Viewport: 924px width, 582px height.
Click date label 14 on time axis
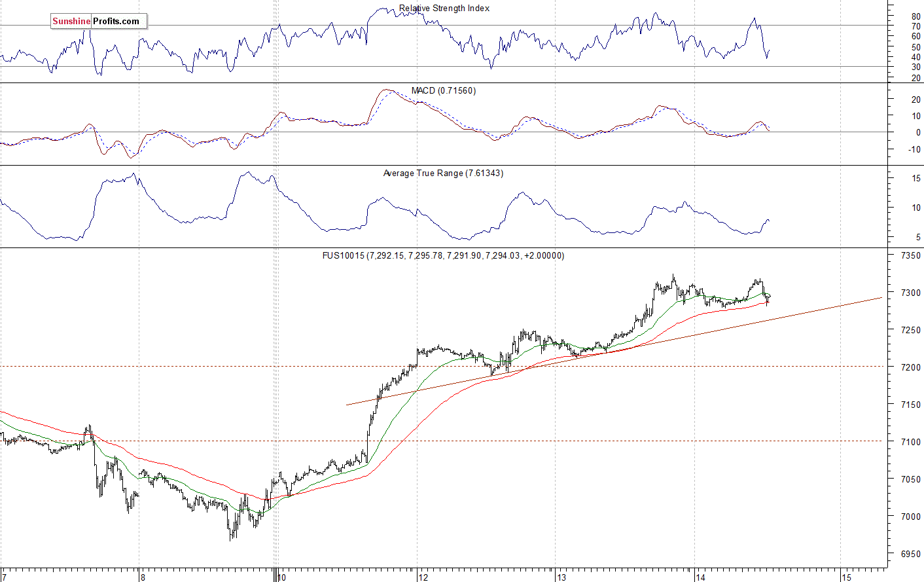click(x=702, y=577)
